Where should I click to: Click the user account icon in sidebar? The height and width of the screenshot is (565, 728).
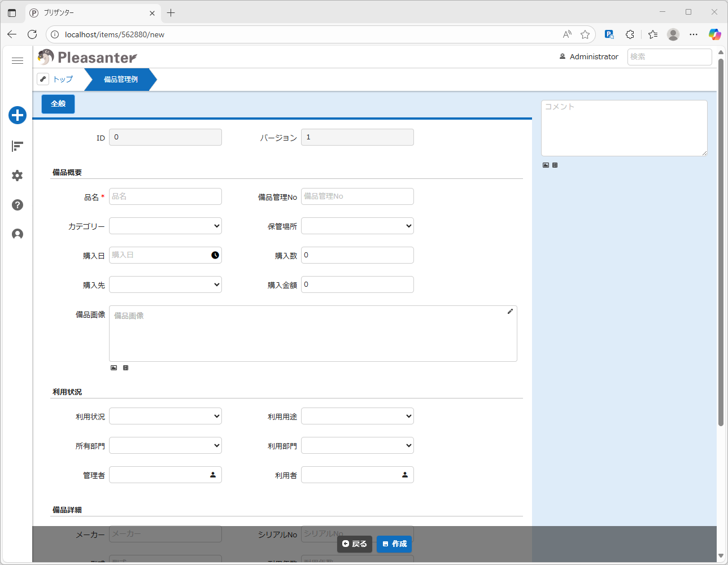click(18, 234)
